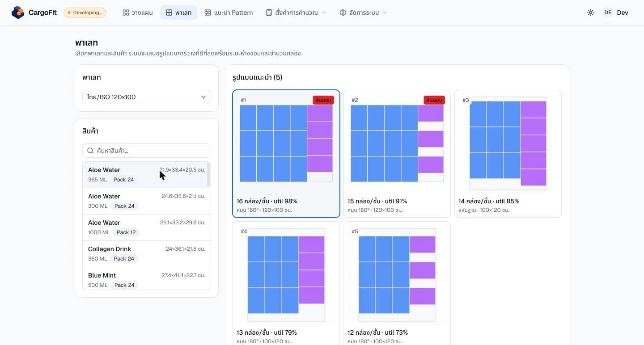Switch to the พาเลท pallet tab
Screen dimensions: 644x345
click(x=178, y=13)
